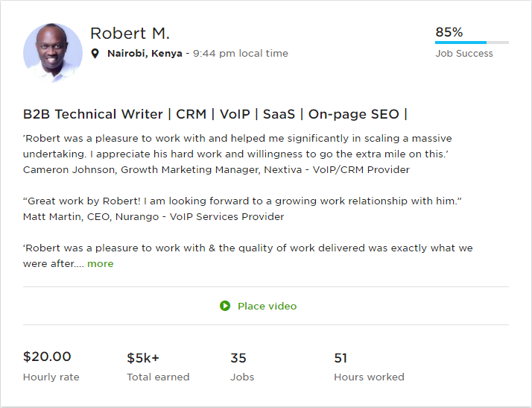
Task: Click the 'Place video' link
Action: click(x=267, y=306)
